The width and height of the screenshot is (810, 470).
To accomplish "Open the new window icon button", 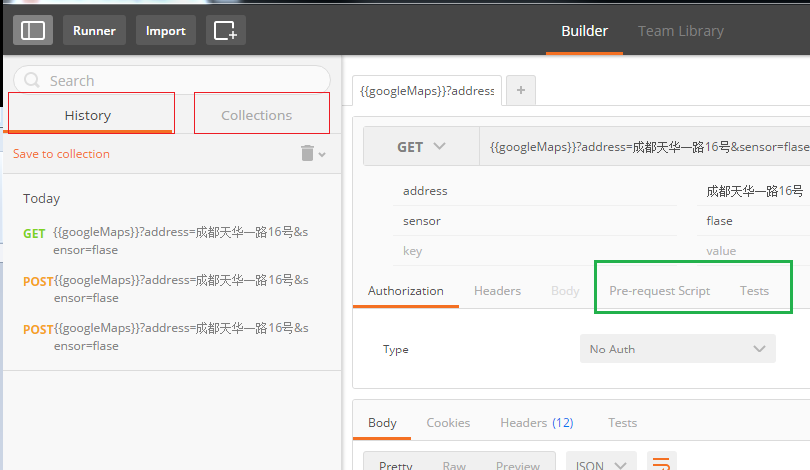I will pyautogui.click(x=226, y=30).
